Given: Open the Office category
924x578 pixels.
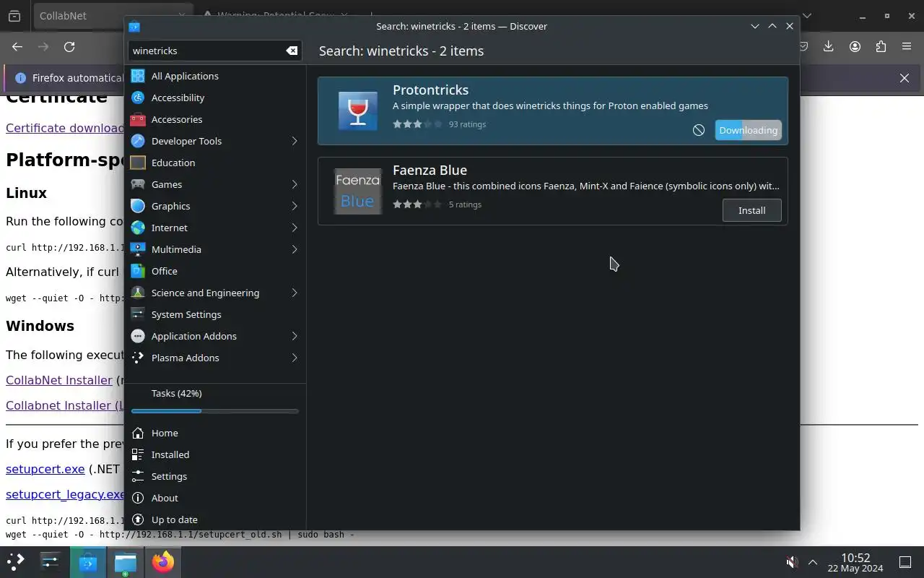Looking at the screenshot, I should click(215, 271).
